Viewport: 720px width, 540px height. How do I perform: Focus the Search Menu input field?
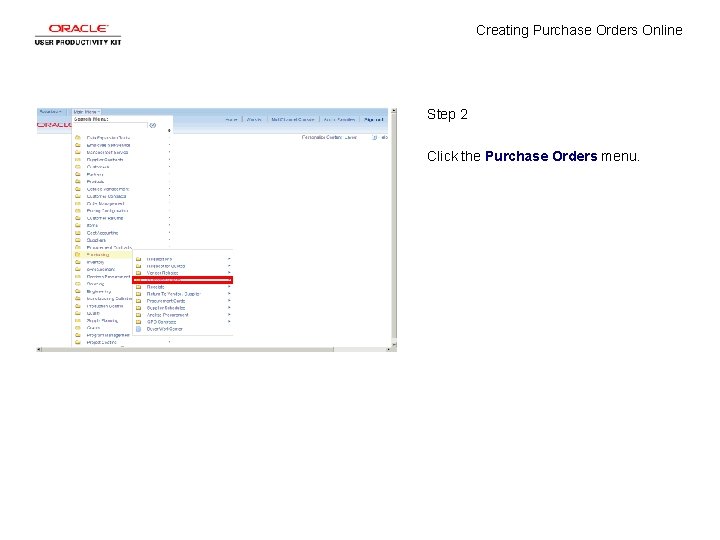point(110,125)
